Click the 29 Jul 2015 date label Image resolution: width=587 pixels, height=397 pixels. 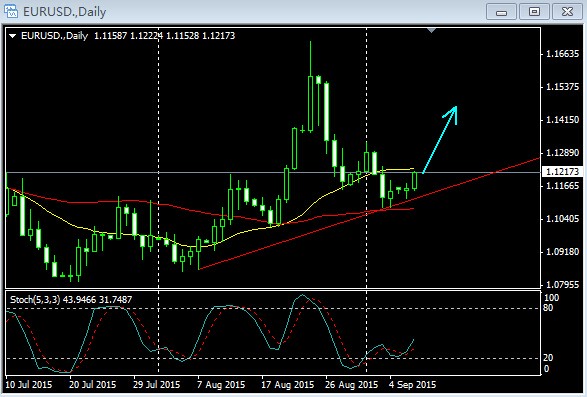(x=156, y=385)
